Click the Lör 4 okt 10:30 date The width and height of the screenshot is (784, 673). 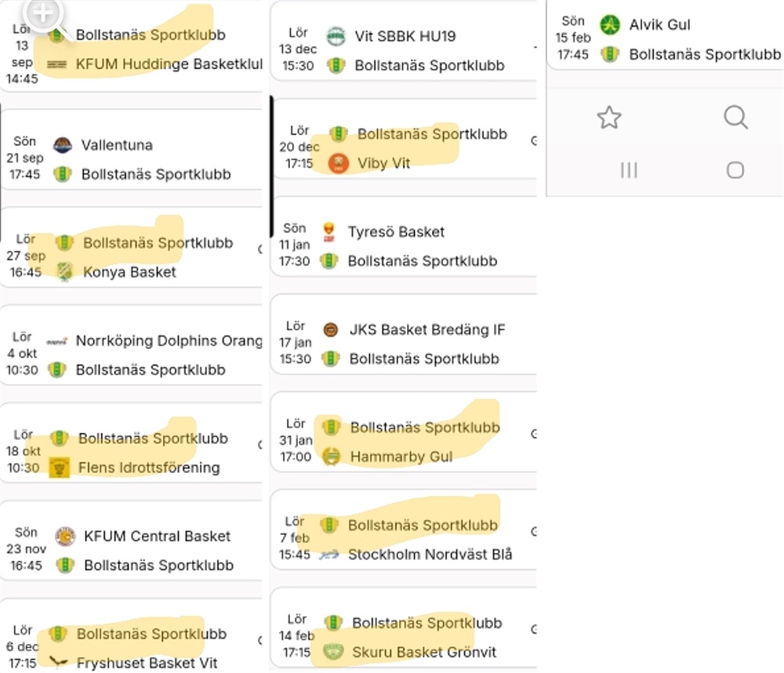point(22,353)
